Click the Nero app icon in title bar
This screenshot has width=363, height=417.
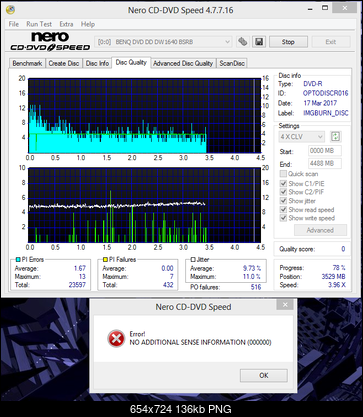pyautogui.click(x=10, y=9)
